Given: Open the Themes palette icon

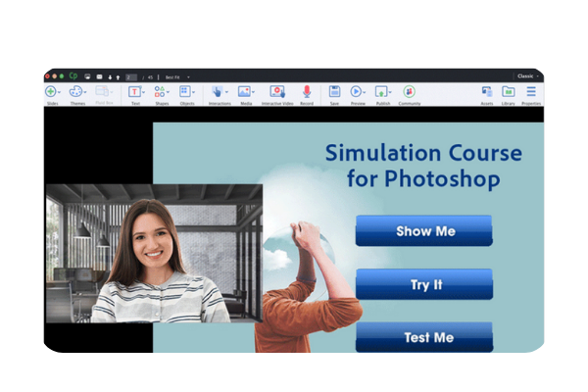Looking at the screenshot, I should pyautogui.click(x=75, y=91).
